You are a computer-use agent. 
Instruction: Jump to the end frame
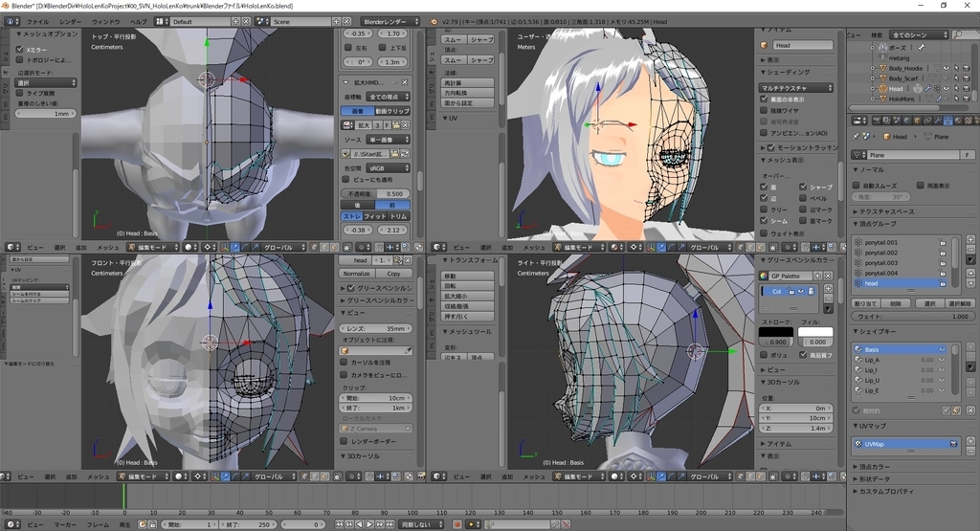(390, 524)
